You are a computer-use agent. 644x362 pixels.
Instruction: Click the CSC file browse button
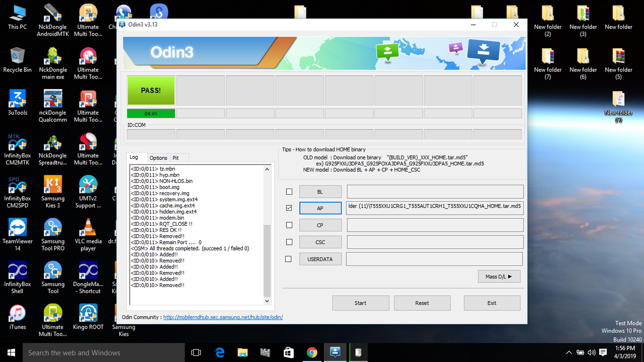(320, 242)
